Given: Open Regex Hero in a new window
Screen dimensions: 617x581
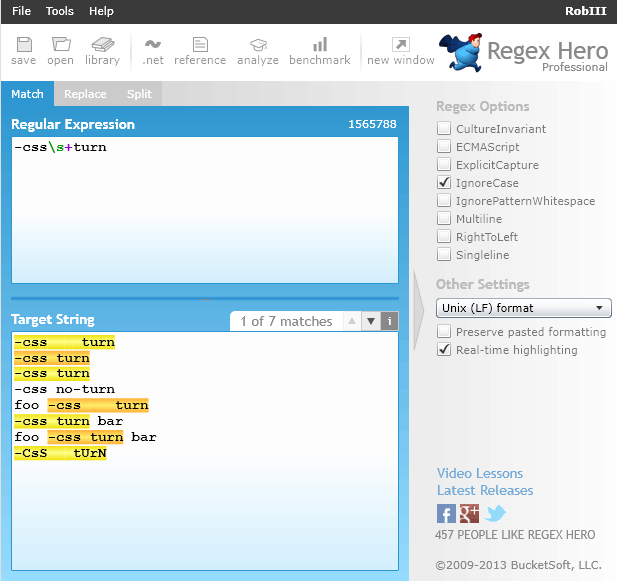Looking at the screenshot, I should (x=401, y=51).
